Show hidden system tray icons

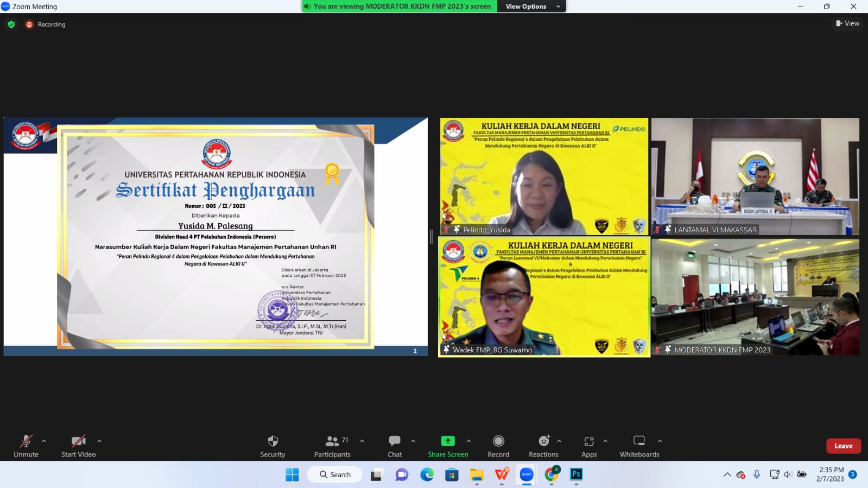pyautogui.click(x=727, y=475)
